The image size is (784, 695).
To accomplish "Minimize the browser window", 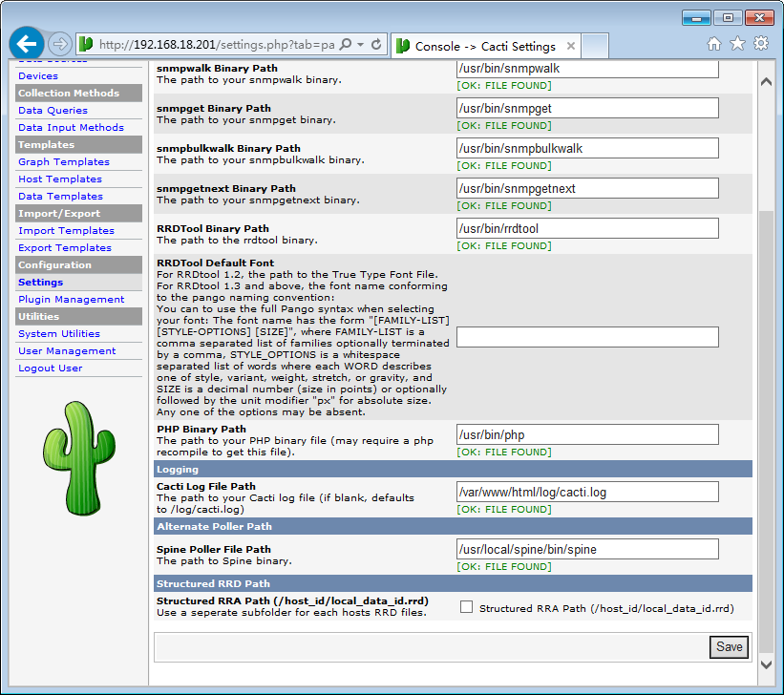I will point(696,18).
